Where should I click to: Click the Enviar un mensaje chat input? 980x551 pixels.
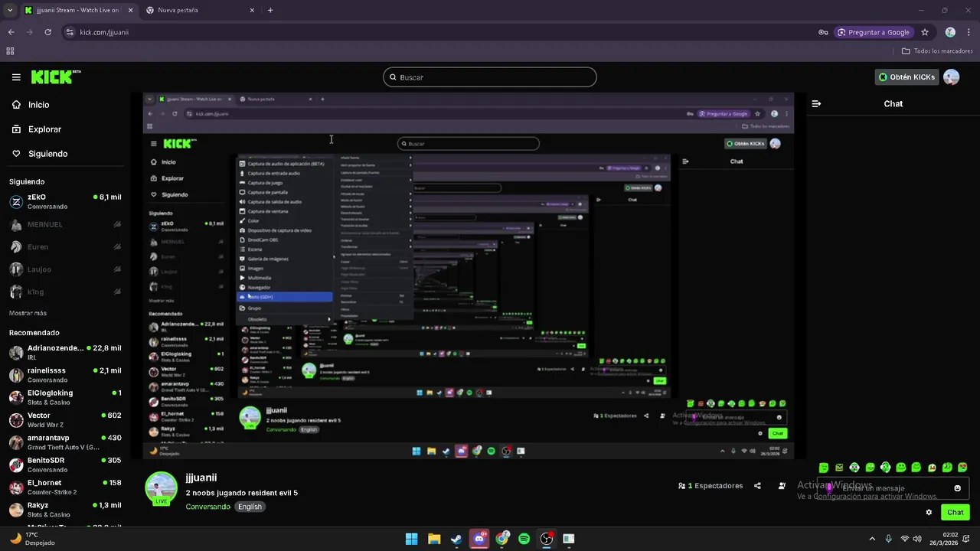point(892,488)
